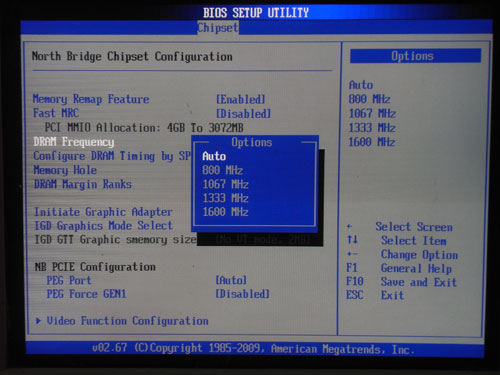Expand Video Function Configuration submenu arrow
Viewport: 500px width, 375px height.
[38, 321]
